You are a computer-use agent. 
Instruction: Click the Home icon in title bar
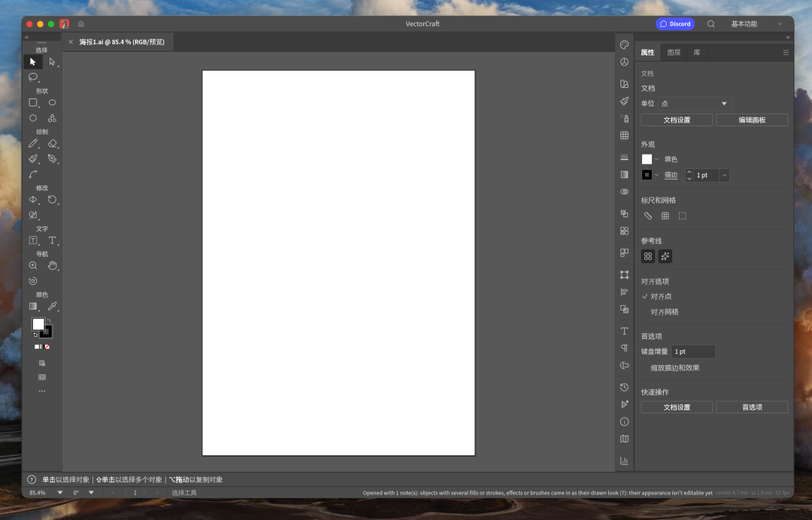81,24
